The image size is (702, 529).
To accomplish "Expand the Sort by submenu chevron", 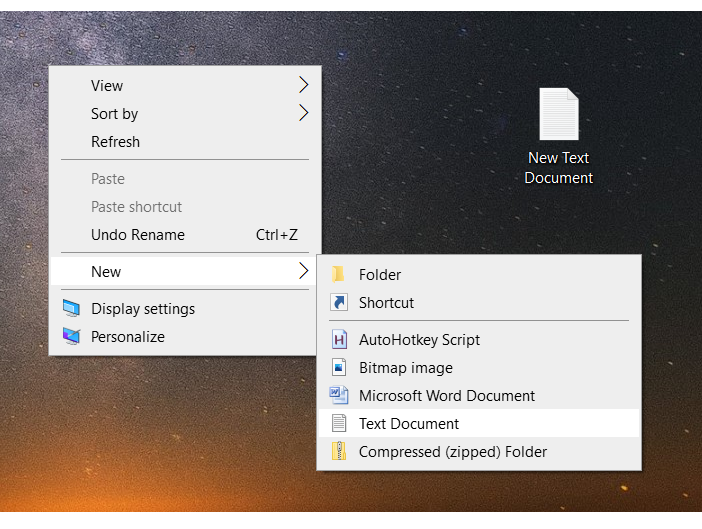I will (x=304, y=113).
